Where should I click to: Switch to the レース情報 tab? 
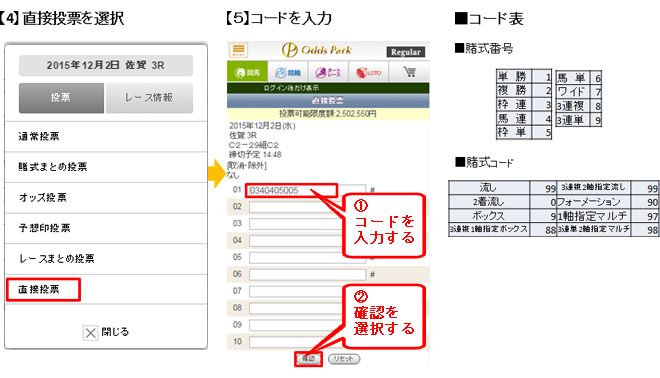[x=149, y=98]
